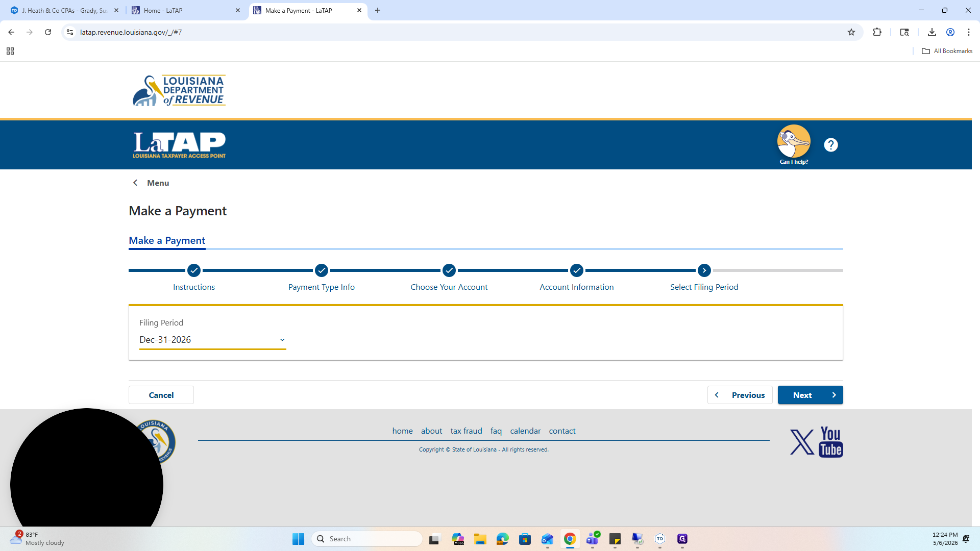This screenshot has width=980, height=551.
Task: Click the address bar URL
Action: pos(131,32)
